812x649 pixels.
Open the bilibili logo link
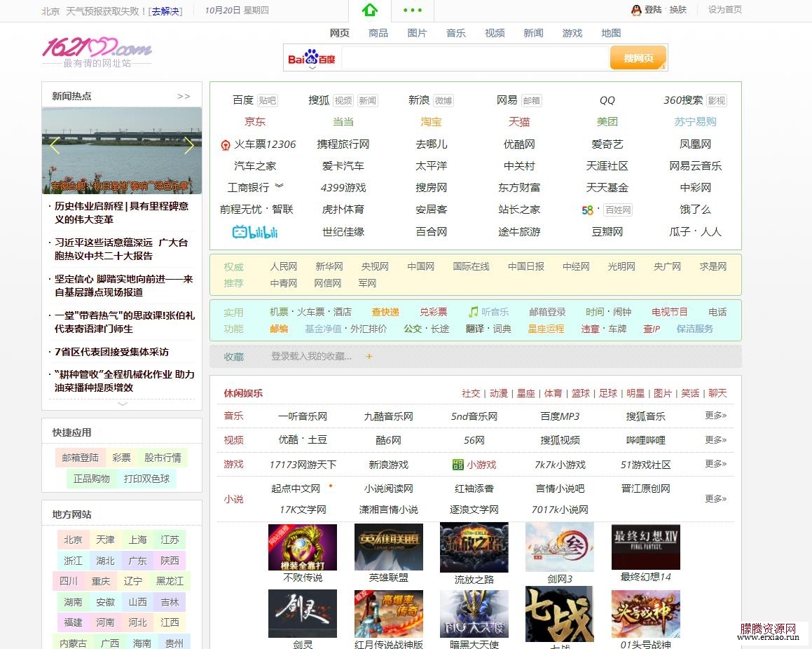pos(255,232)
